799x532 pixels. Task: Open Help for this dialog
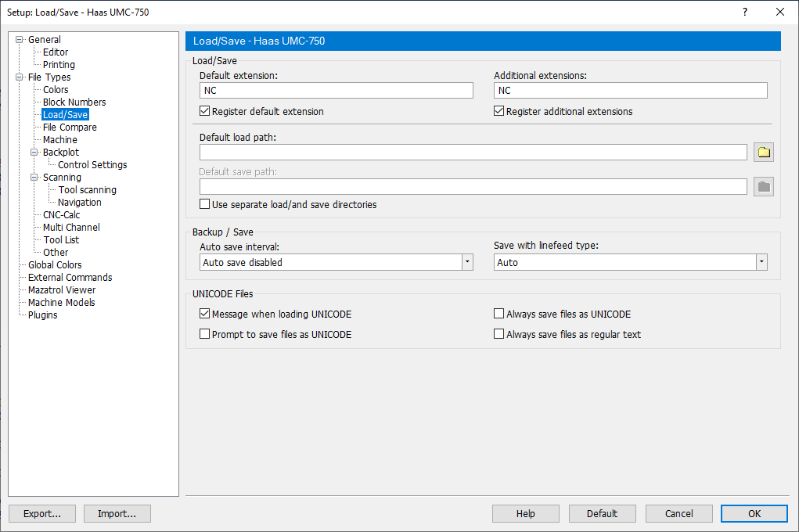[x=526, y=514]
